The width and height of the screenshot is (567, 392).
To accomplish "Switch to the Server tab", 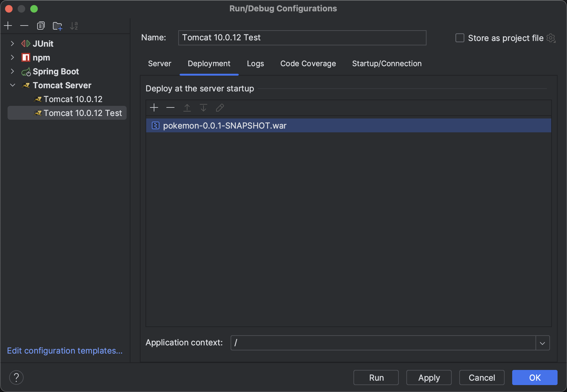I will click(160, 64).
